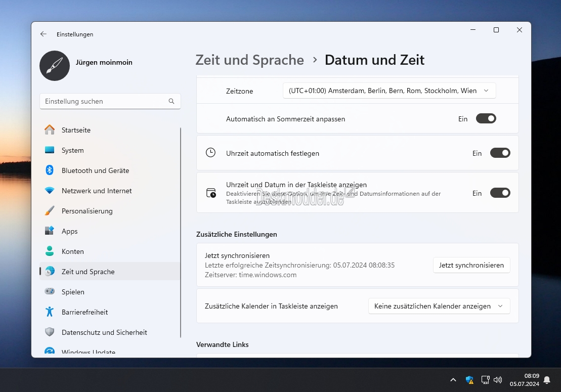Open the notification bell icon
The image size is (561, 392).
(x=547, y=380)
